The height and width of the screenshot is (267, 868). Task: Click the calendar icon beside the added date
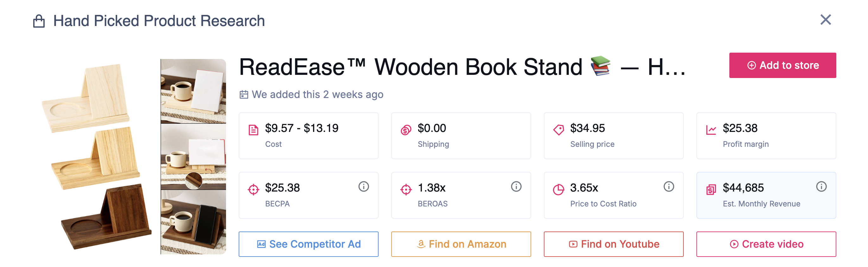(244, 94)
